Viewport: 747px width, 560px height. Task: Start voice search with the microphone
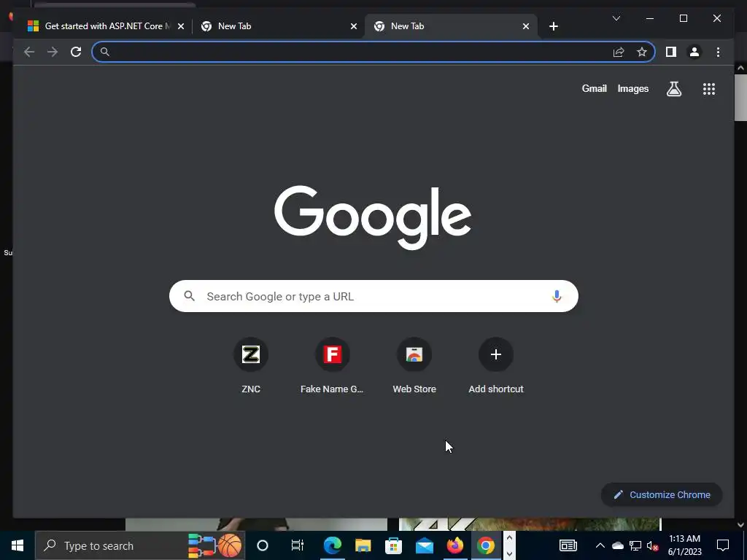click(x=557, y=296)
